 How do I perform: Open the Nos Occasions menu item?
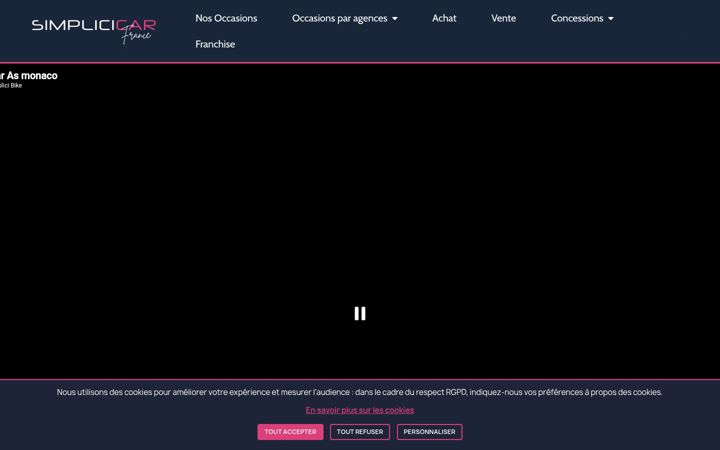click(x=226, y=18)
